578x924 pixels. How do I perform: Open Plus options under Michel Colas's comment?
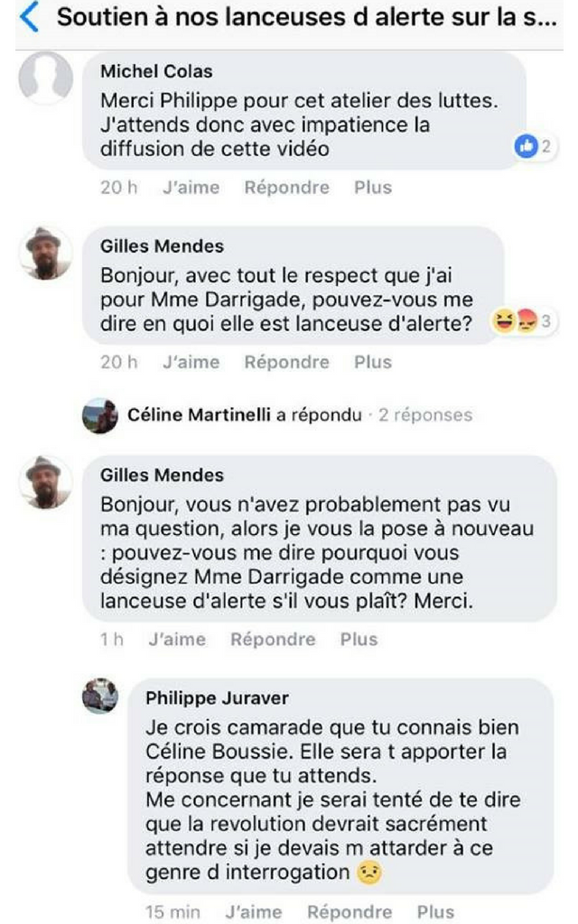pos(373,188)
